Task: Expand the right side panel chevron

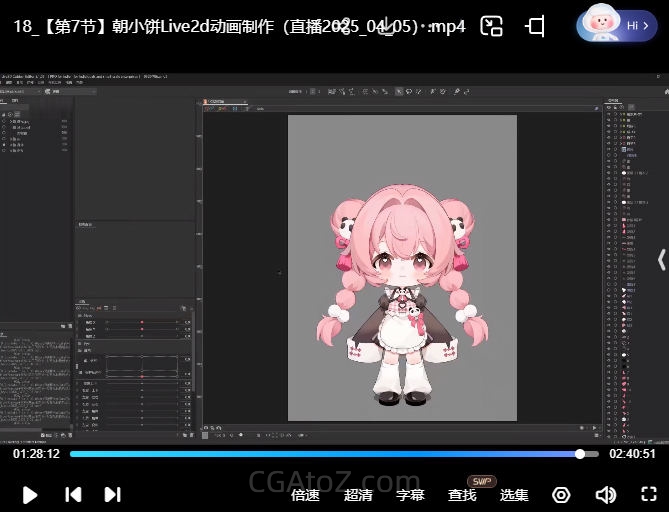Action: point(660,260)
